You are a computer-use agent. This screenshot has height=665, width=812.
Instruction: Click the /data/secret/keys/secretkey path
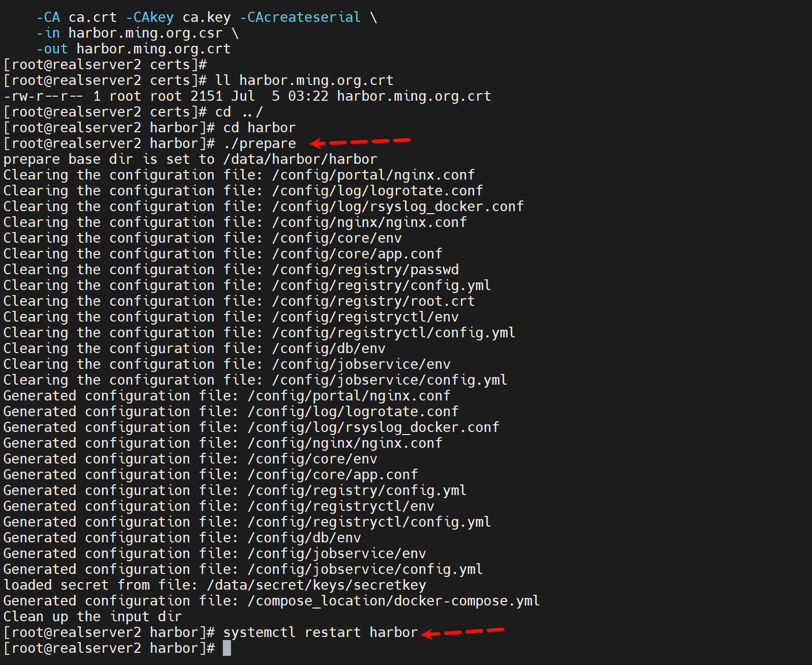coord(316,585)
